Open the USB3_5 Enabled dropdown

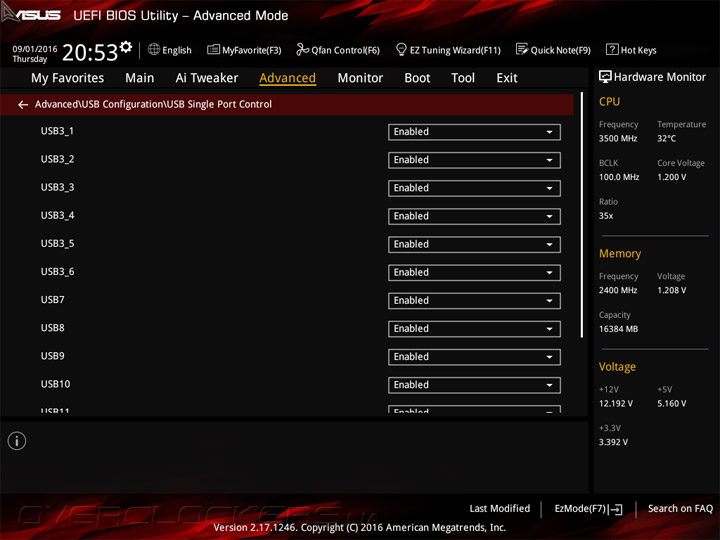474,245
